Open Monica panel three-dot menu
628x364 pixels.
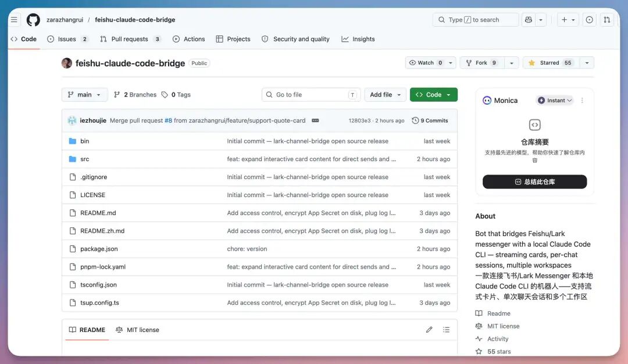582,101
